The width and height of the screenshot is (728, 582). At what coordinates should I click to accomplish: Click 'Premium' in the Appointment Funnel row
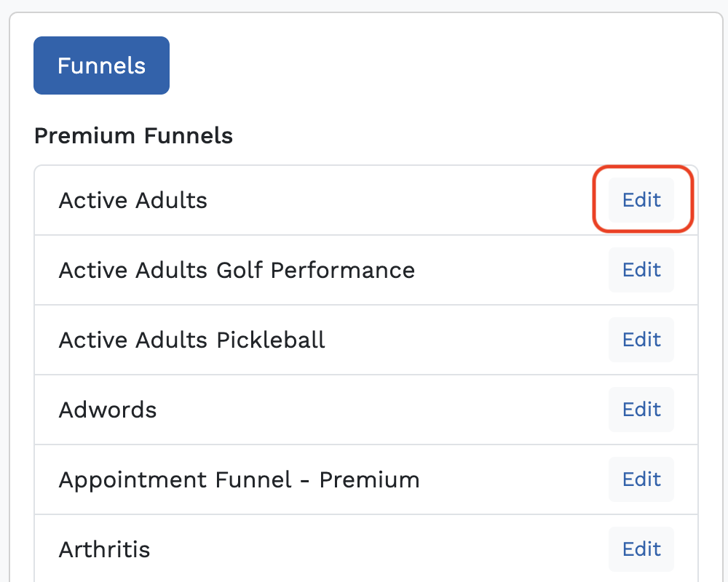369,479
